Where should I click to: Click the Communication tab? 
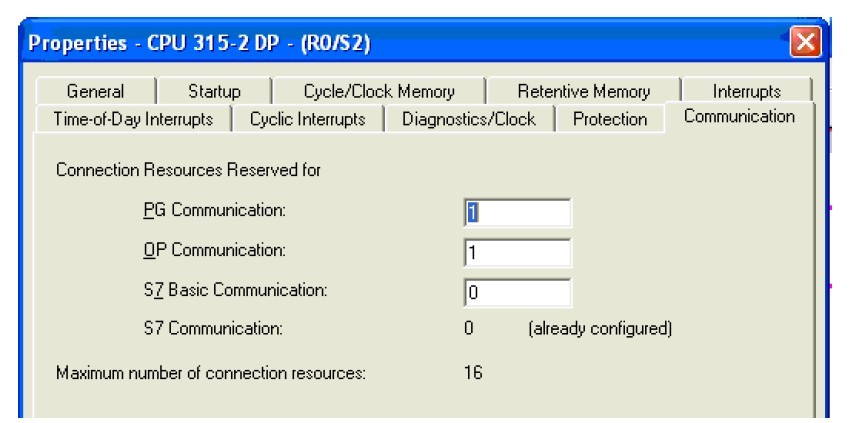coord(739,117)
